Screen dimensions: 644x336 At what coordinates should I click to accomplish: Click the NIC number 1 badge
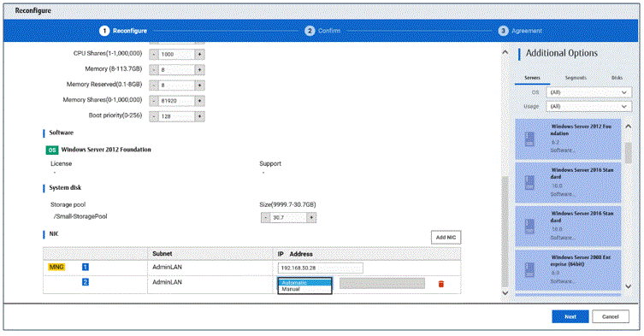86,267
